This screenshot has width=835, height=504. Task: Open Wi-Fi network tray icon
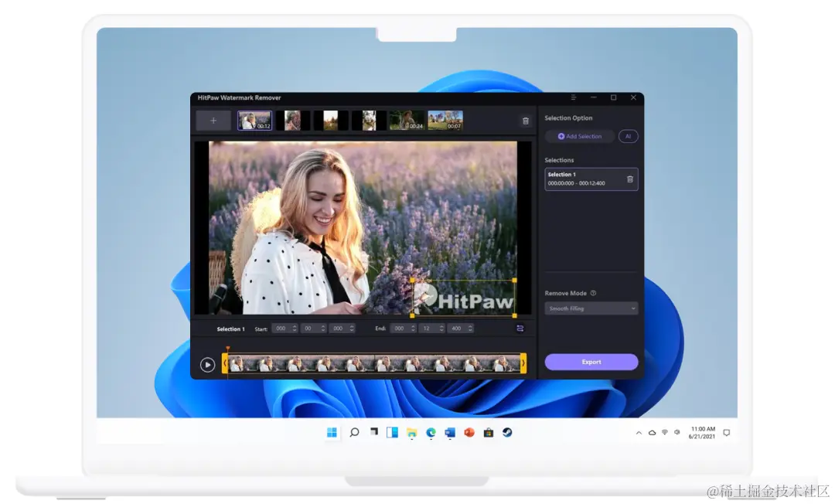coord(665,433)
